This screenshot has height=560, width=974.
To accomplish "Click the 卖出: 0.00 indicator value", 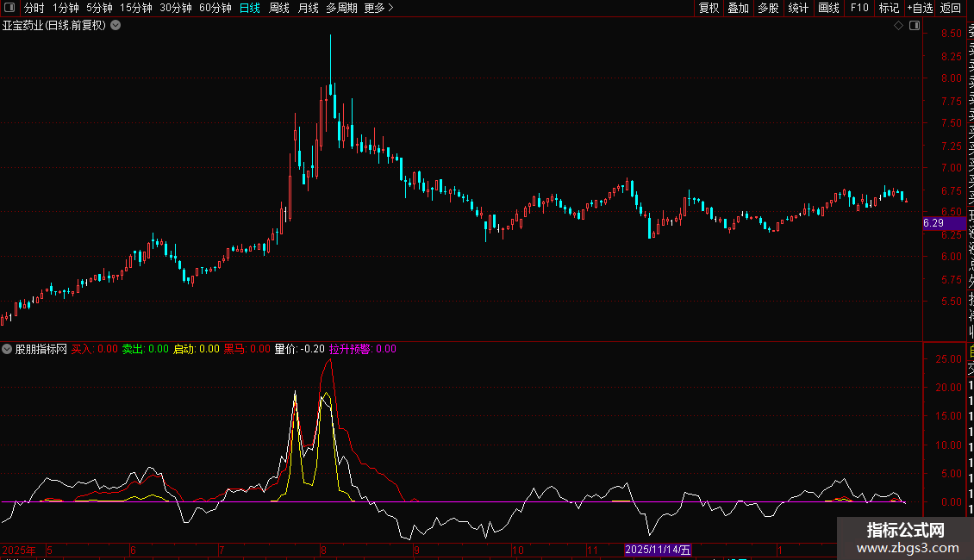I will (146, 349).
